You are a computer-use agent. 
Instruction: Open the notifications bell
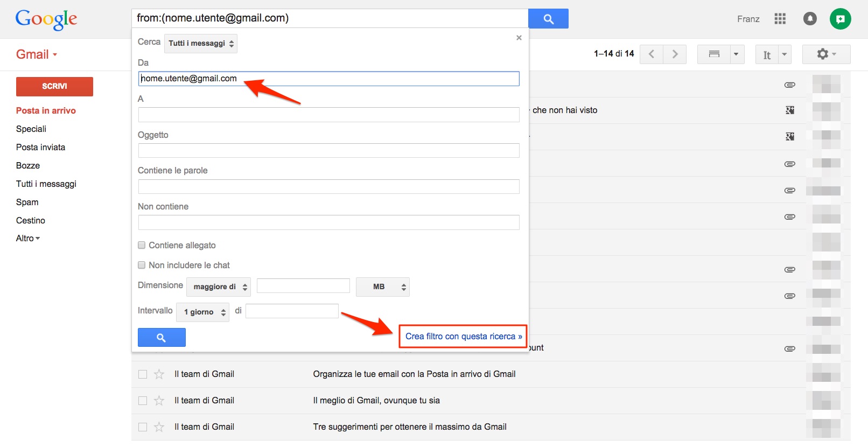pyautogui.click(x=810, y=19)
